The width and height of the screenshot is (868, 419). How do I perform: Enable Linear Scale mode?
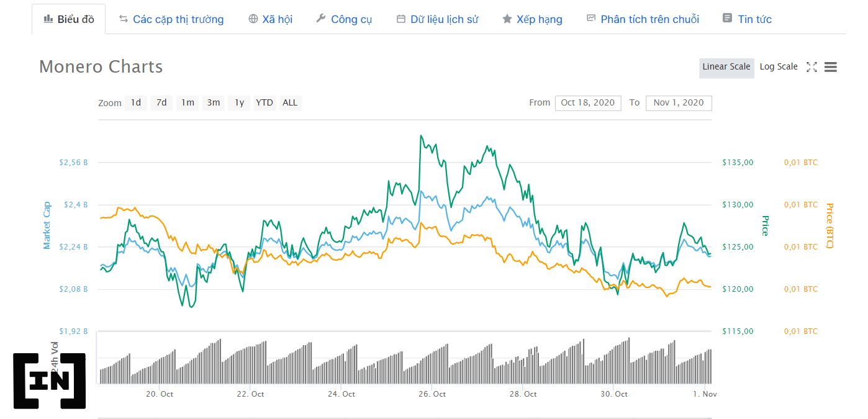click(x=726, y=67)
